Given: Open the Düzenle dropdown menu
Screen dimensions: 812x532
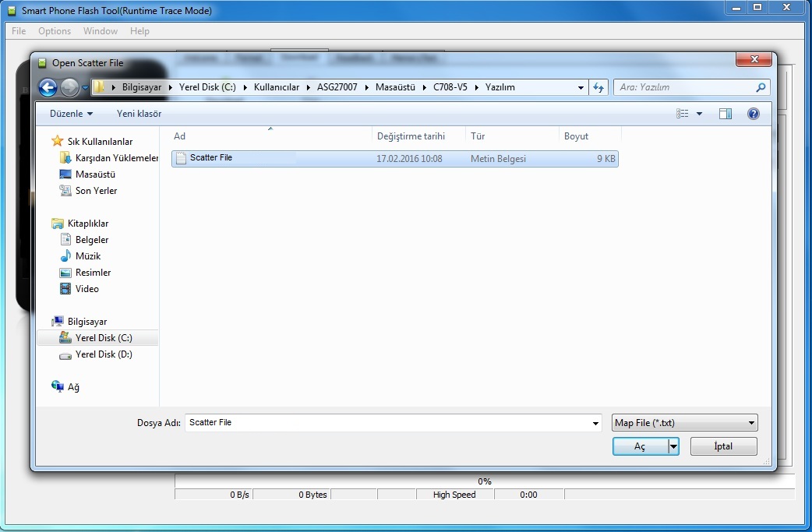Looking at the screenshot, I should (71, 114).
